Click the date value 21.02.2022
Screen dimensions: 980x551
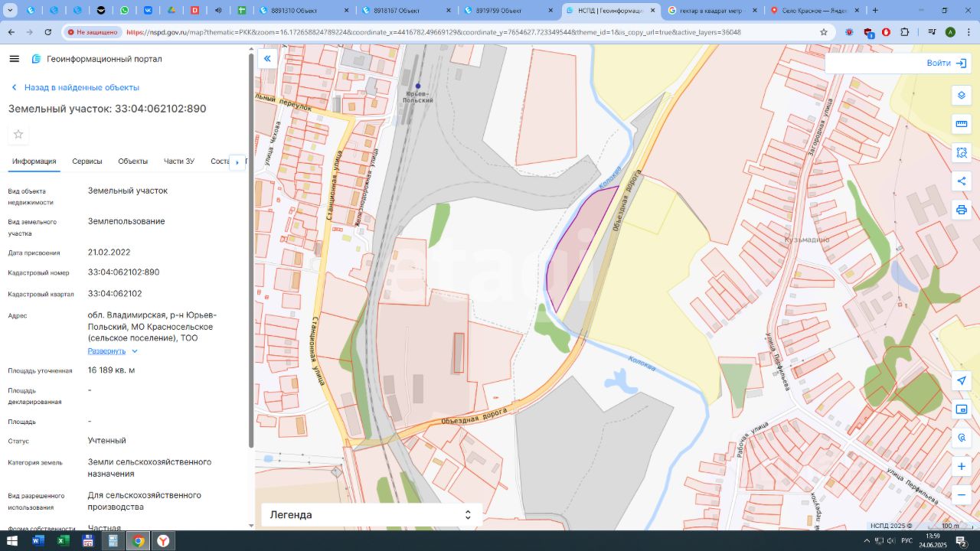click(109, 252)
